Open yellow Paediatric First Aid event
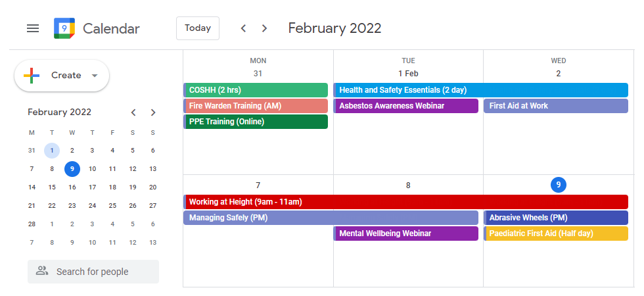Image resolution: width=644 pixels, height=296 pixels. pyautogui.click(x=556, y=234)
